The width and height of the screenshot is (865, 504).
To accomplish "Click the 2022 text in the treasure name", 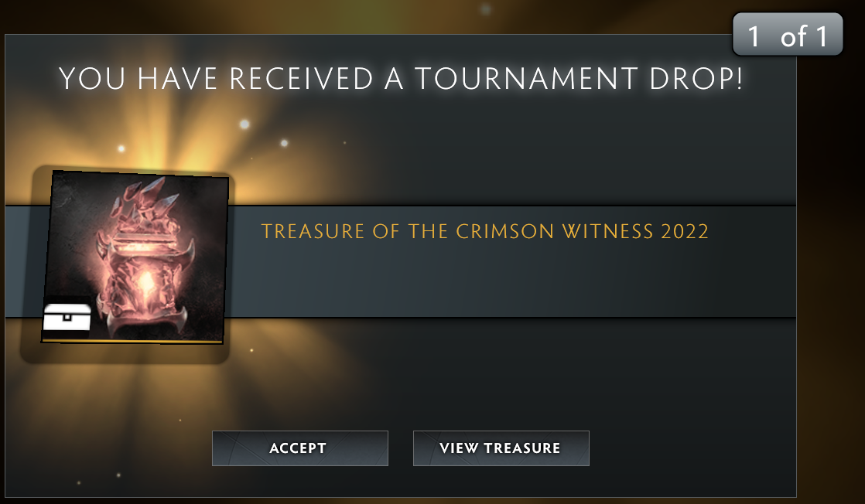I will pyautogui.click(x=685, y=232).
